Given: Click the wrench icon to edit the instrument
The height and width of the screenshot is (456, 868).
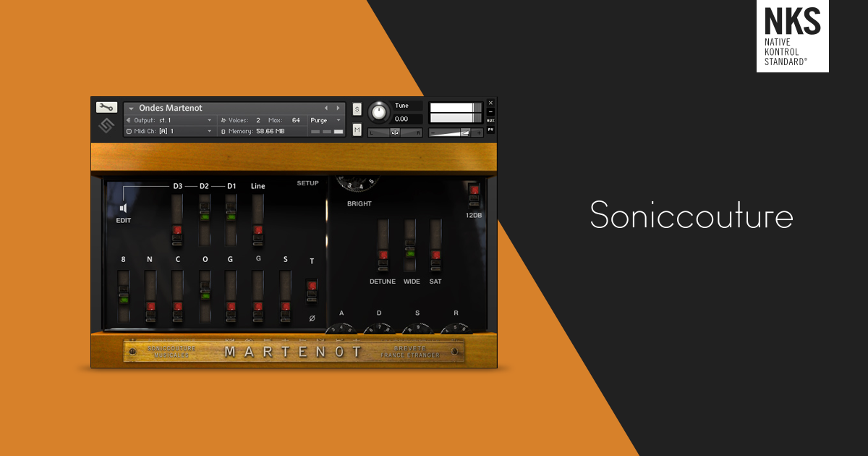Looking at the screenshot, I should [x=107, y=107].
